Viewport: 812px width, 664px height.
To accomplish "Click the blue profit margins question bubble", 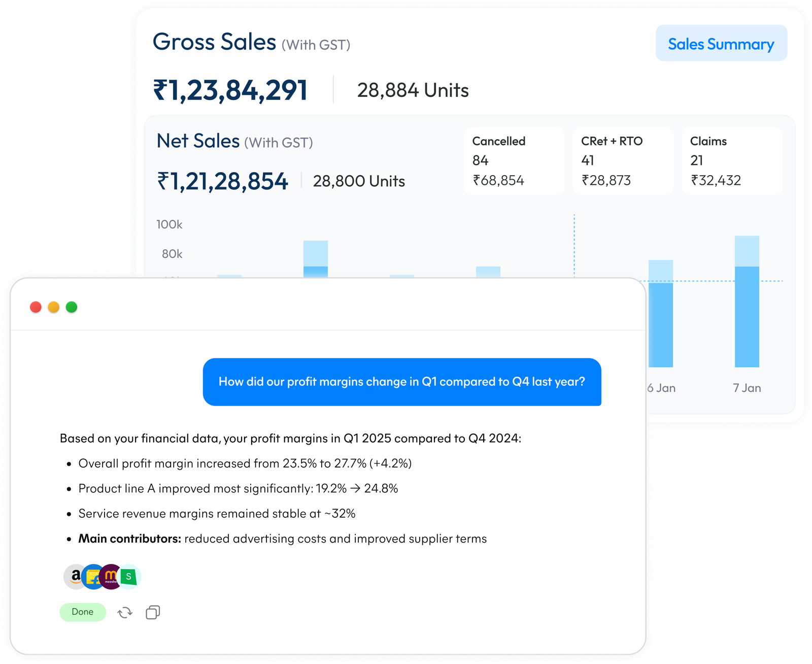I will pyautogui.click(x=402, y=382).
